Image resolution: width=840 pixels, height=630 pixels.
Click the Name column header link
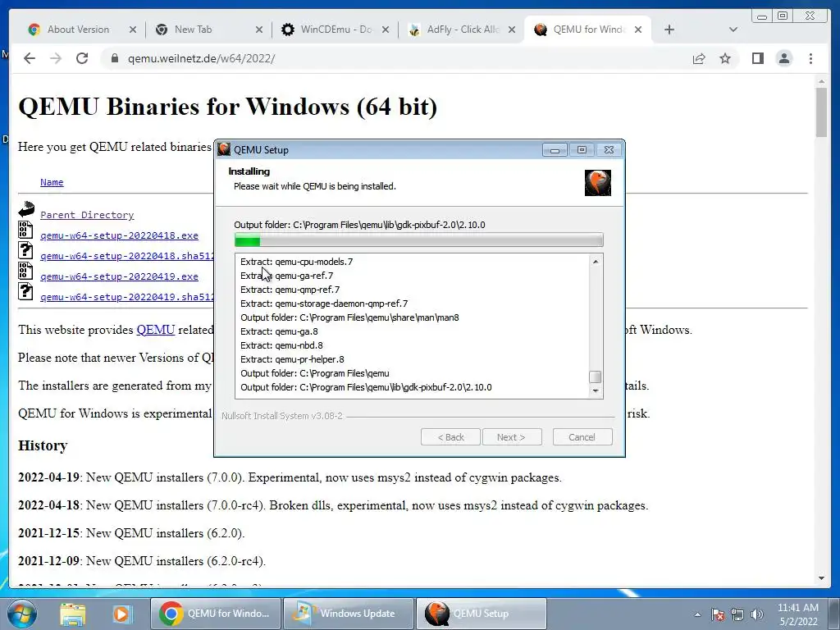[x=52, y=182]
